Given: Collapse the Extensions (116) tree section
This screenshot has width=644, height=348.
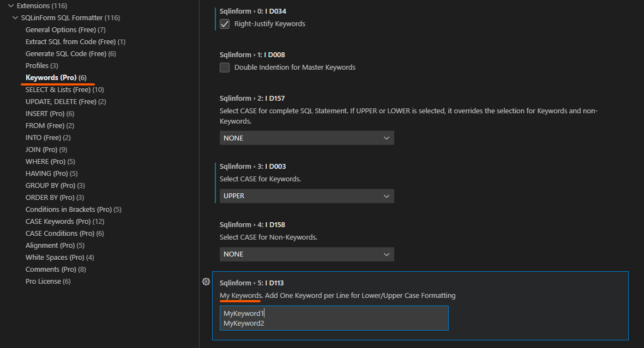Looking at the screenshot, I should click(11, 6).
